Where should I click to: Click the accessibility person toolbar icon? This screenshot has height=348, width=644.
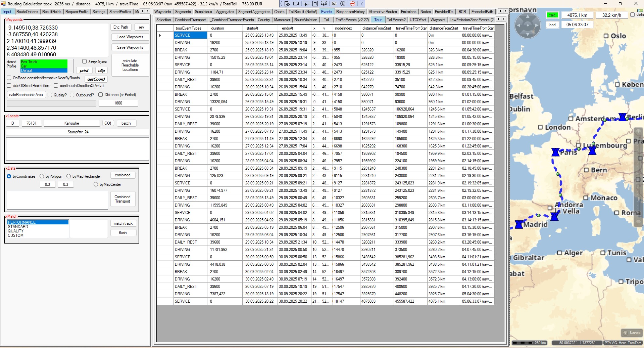click(343, 4)
